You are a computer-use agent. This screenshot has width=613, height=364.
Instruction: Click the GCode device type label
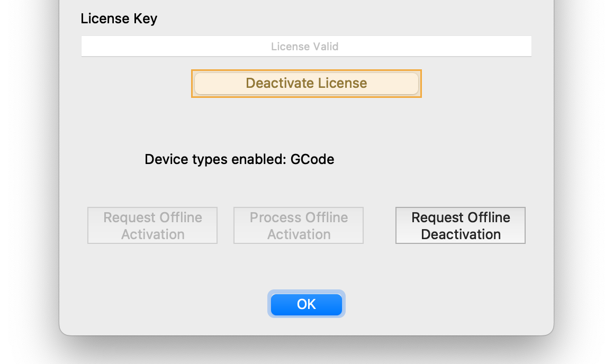[312, 159]
